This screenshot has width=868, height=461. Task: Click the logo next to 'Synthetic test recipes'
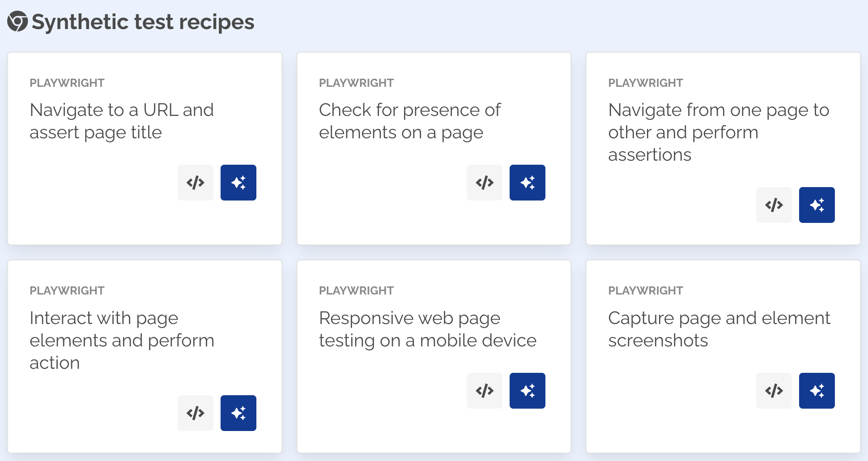[x=17, y=21]
